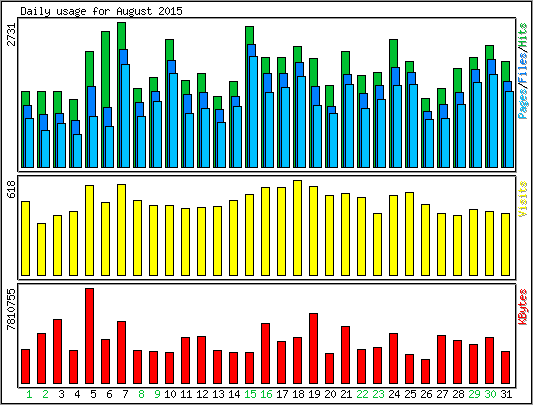The image size is (533, 405).
Task: Click the tallest red KBytes bar for day 5
Action: coord(89,336)
